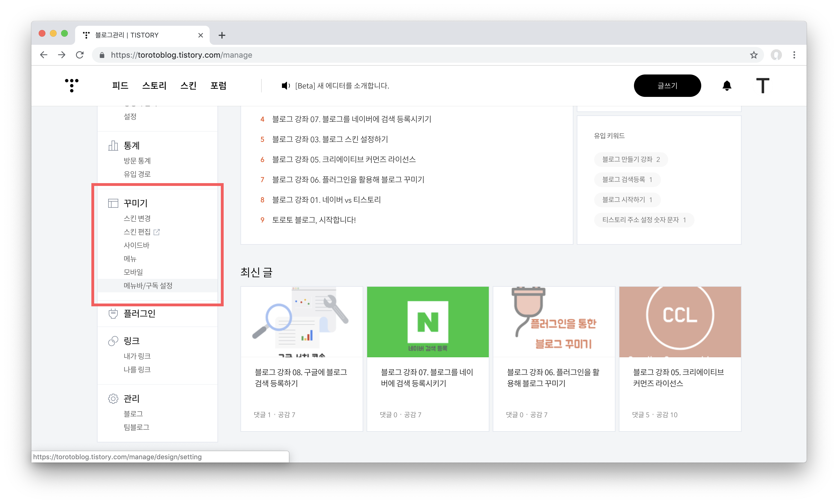Open the 메뉴바/구독 설정 sidebar link
The width and height of the screenshot is (838, 504).
[148, 286]
